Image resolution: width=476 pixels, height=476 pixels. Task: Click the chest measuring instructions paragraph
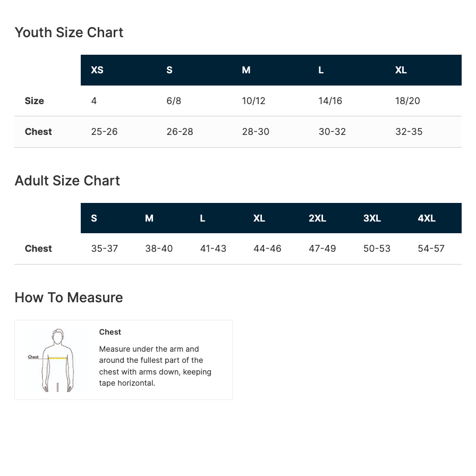click(x=155, y=366)
